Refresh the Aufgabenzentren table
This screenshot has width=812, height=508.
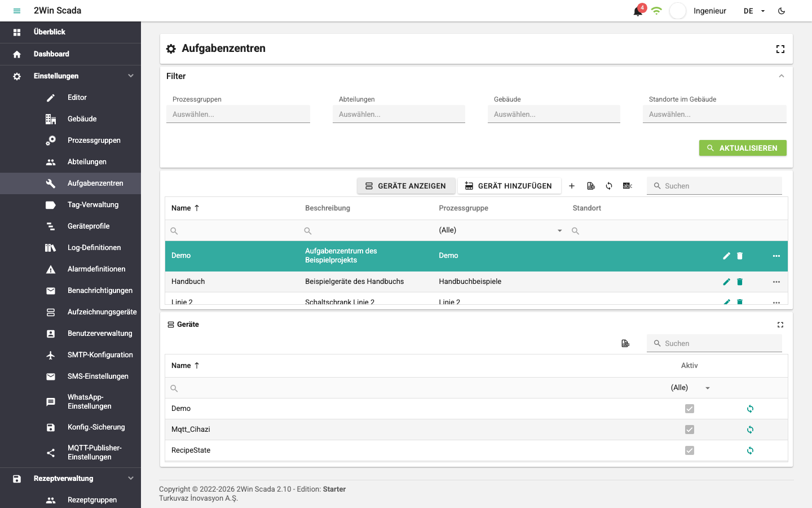pos(609,186)
